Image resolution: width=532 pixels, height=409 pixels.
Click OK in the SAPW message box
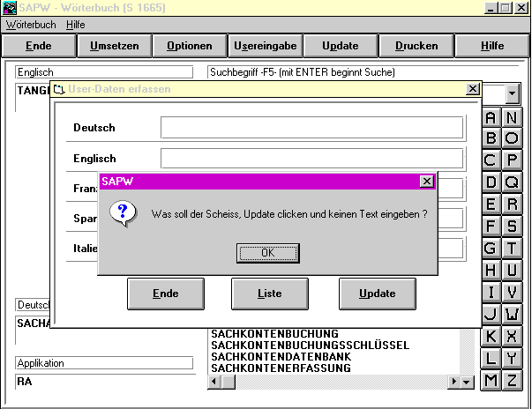pos(267,253)
